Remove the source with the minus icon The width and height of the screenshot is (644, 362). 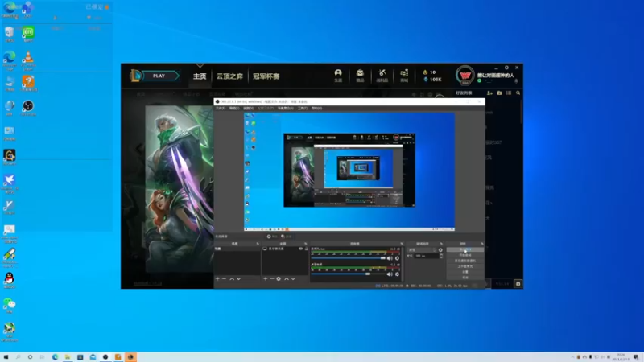pos(272,278)
